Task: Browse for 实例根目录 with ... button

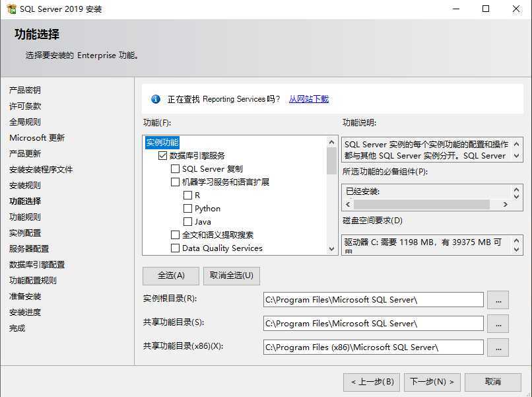Action: [498, 300]
